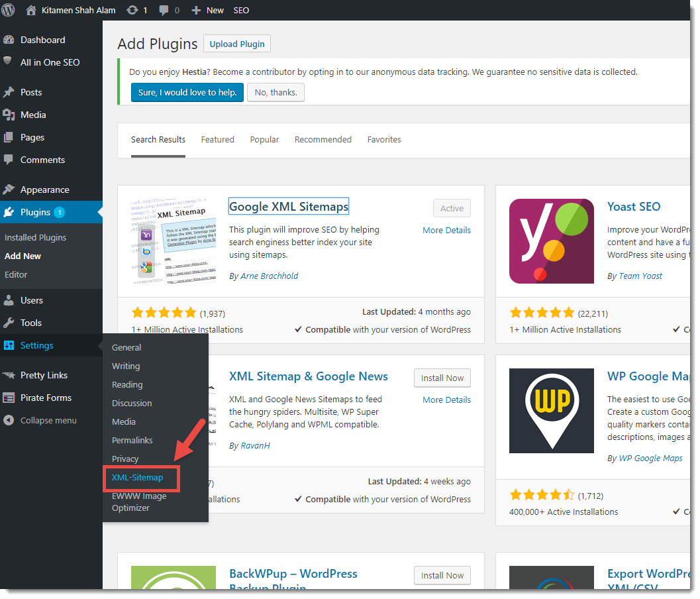Open Discussion settings from the flyout
This screenshot has width=700, height=599.
pyautogui.click(x=132, y=404)
